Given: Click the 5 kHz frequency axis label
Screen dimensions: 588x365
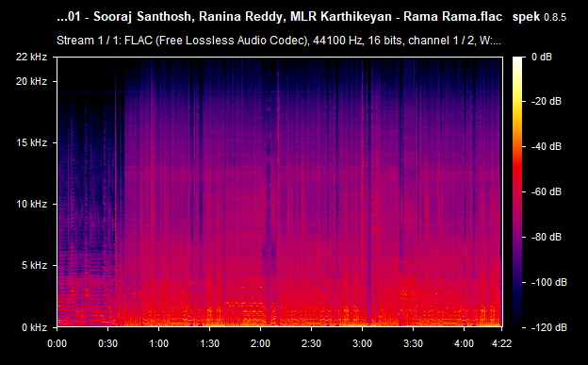Looking at the screenshot, I should 34,265.
